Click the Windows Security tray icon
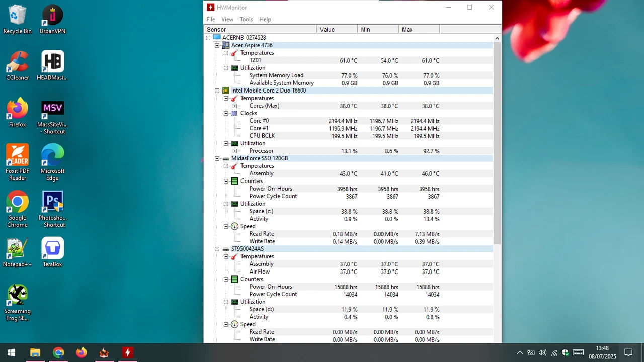This screenshot has width=644, height=362. 565,352
